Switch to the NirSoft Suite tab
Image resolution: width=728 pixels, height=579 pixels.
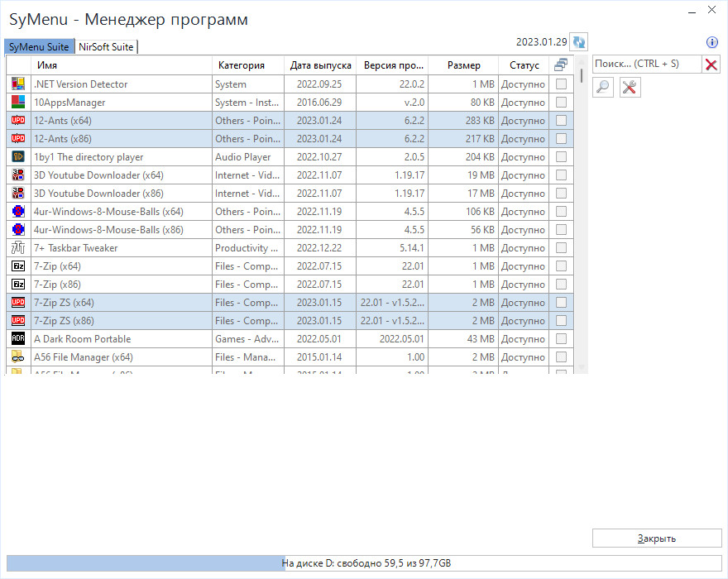click(106, 47)
